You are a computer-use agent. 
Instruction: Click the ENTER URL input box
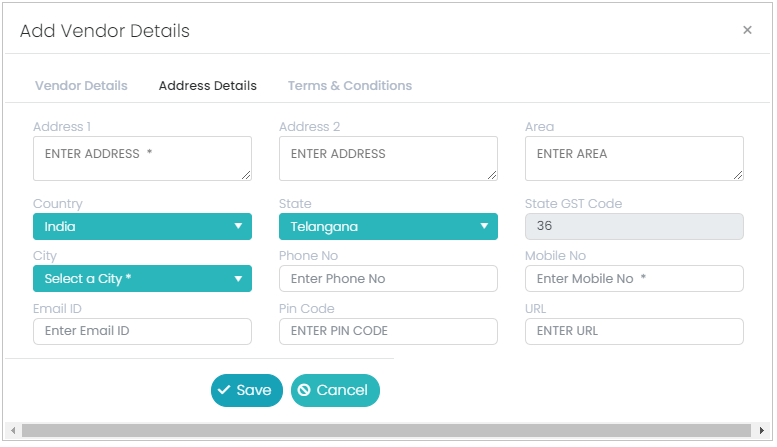coord(634,332)
